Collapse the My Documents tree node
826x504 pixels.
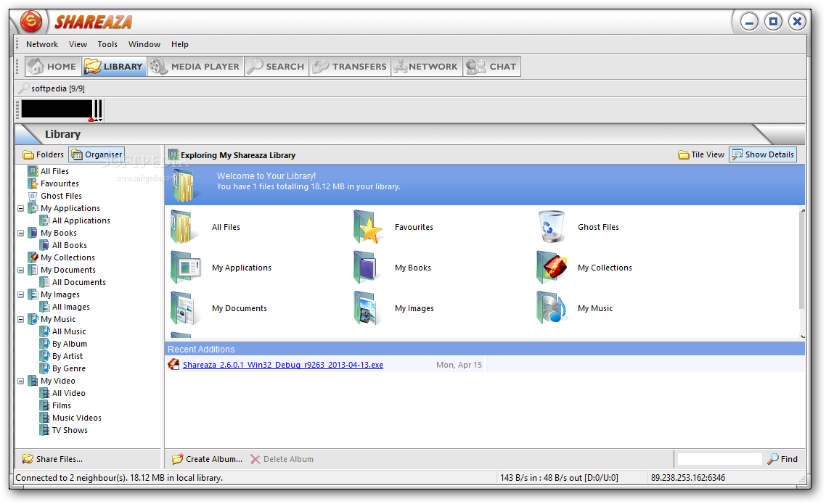click(20, 270)
